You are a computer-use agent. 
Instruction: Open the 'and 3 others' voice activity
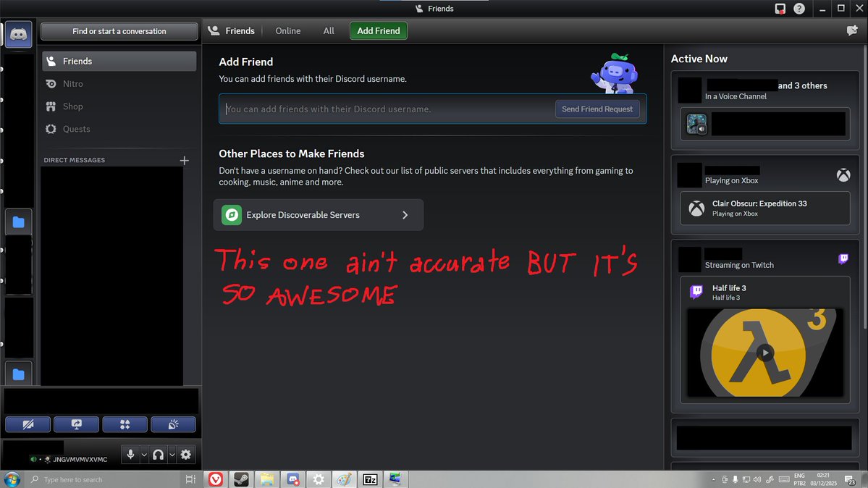pyautogui.click(x=802, y=85)
